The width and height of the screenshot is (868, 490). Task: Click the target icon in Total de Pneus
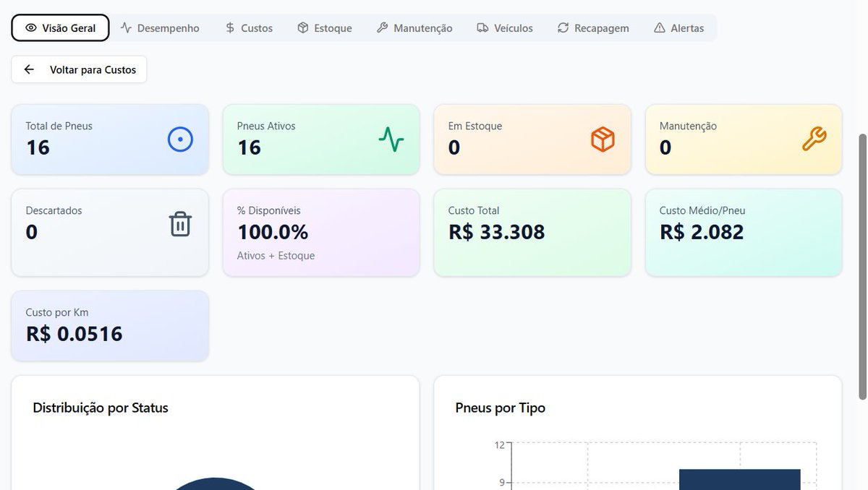click(180, 139)
